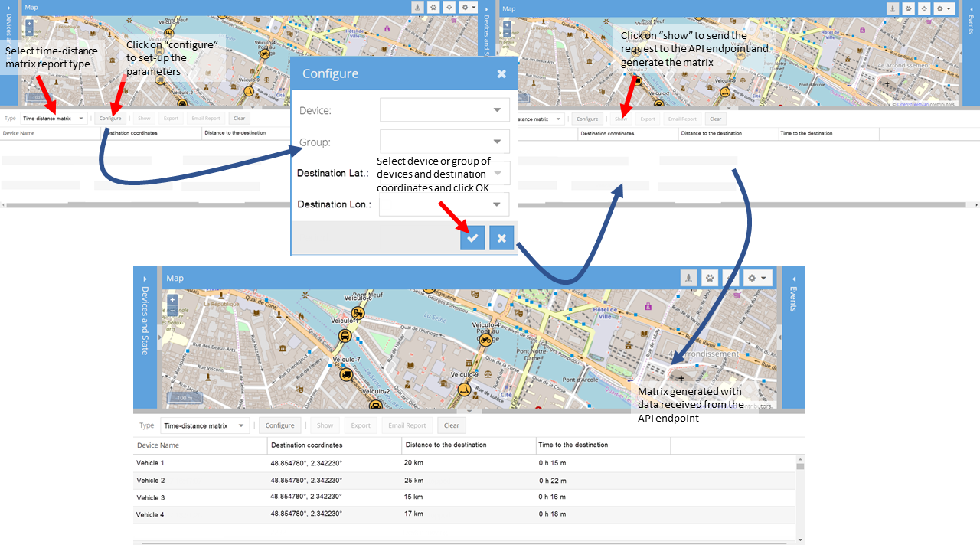
Task: Select the street view person icon on map toolbar
Action: coord(688,278)
